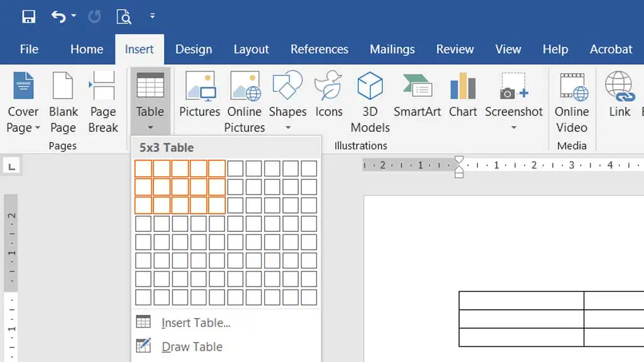Open the File tab
This screenshot has height=362, width=644.
tap(29, 49)
